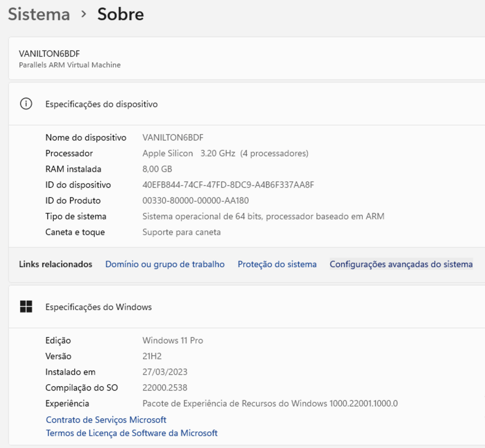Image resolution: width=485 pixels, height=448 pixels.
Task: Click the Experiência label
Action: [67, 404]
